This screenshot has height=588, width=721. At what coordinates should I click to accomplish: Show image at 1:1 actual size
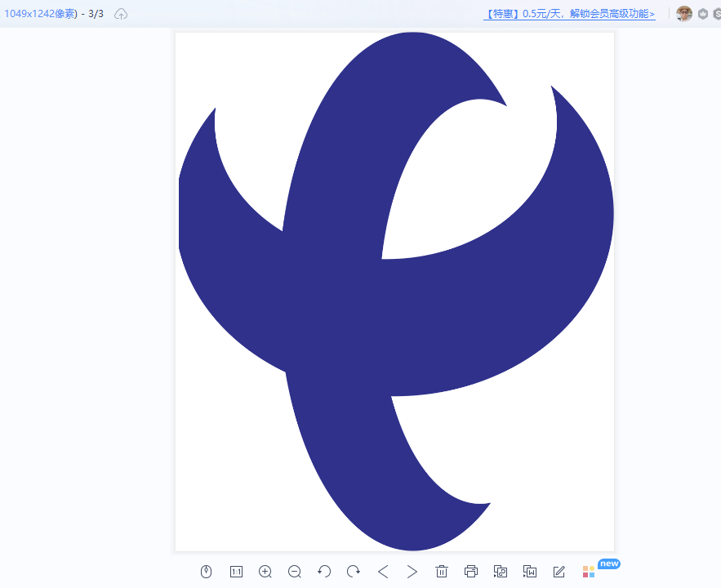[236, 572]
